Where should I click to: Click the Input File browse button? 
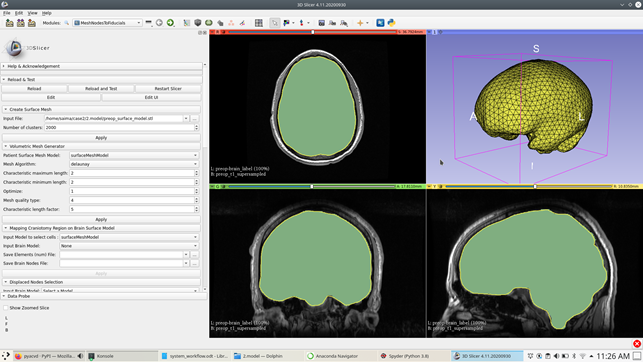pyautogui.click(x=195, y=118)
